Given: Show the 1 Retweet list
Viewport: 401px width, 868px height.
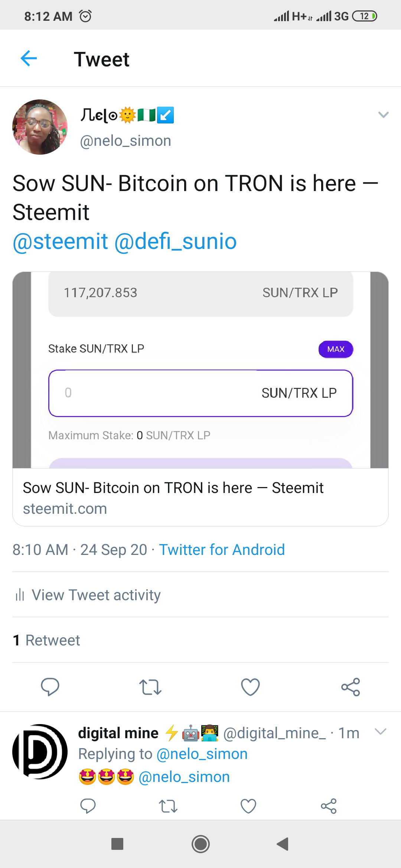Looking at the screenshot, I should 47,640.
